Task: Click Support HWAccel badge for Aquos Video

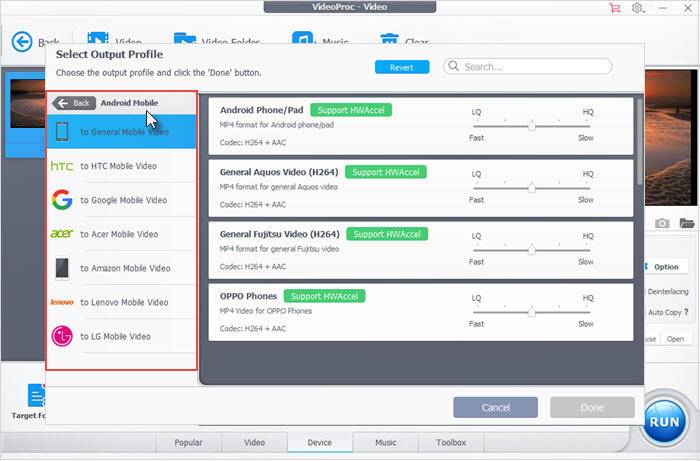Action: pyautogui.click(x=386, y=172)
